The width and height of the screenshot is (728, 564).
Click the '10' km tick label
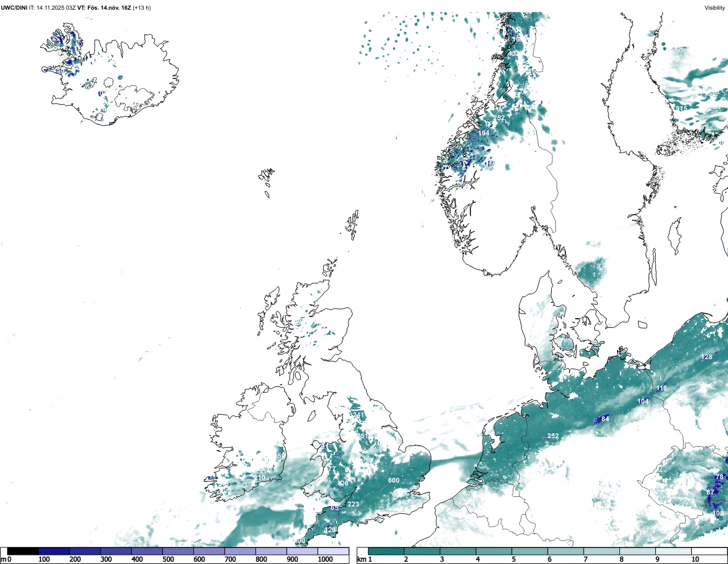coord(695,559)
